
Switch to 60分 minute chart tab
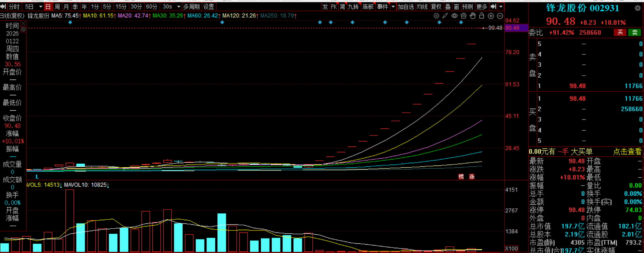[151, 7]
